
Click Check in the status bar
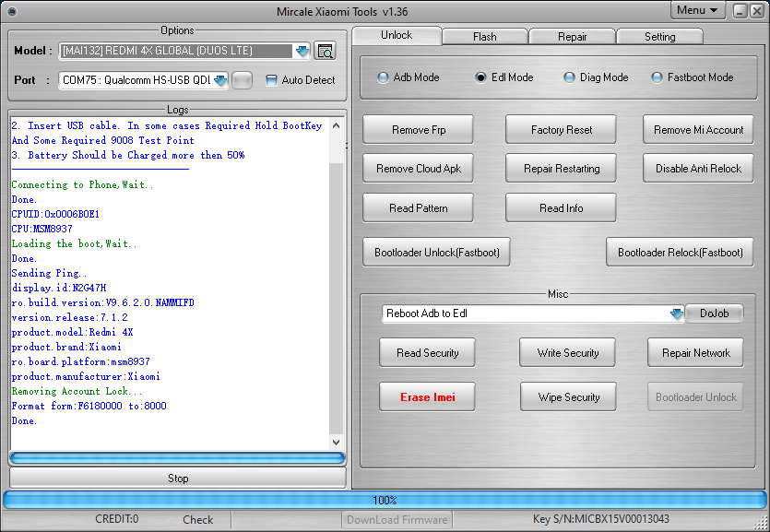198,520
